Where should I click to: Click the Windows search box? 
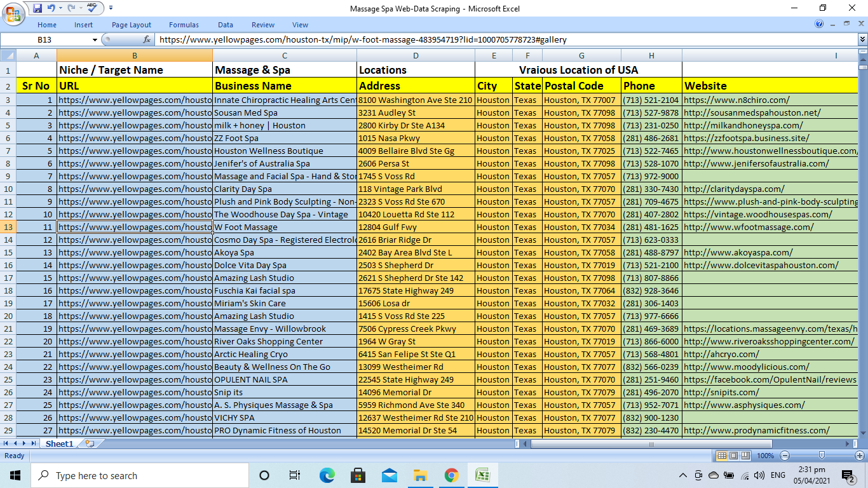[140, 475]
